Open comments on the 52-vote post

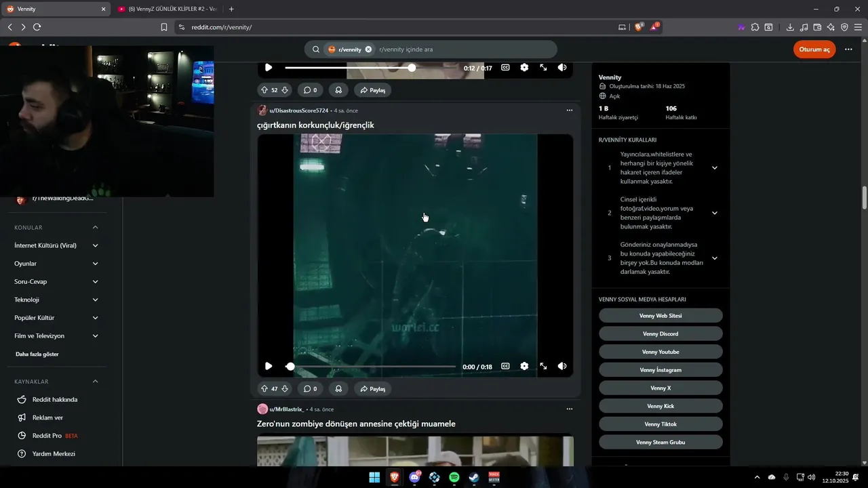coord(310,90)
